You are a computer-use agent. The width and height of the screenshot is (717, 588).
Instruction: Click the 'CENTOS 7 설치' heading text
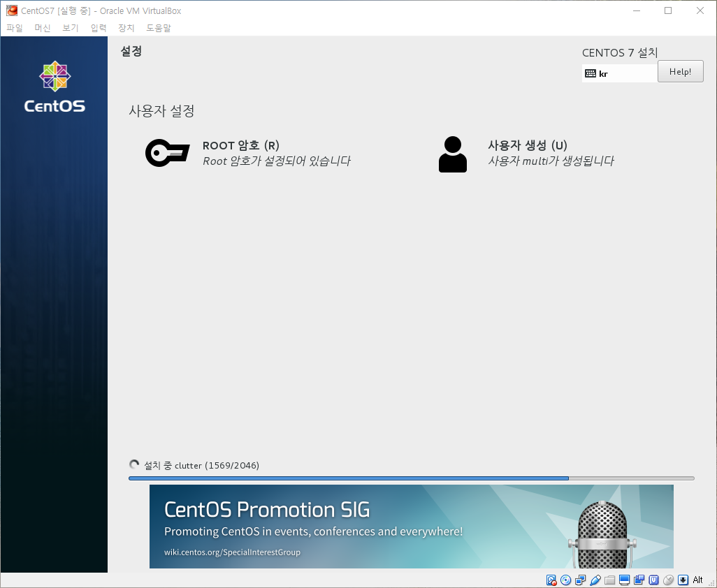[x=620, y=53]
